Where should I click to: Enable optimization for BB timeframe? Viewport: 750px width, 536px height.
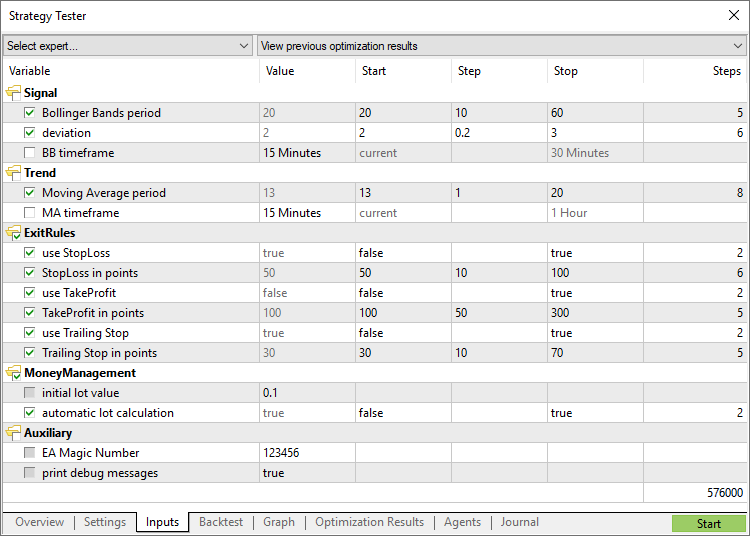(29, 153)
